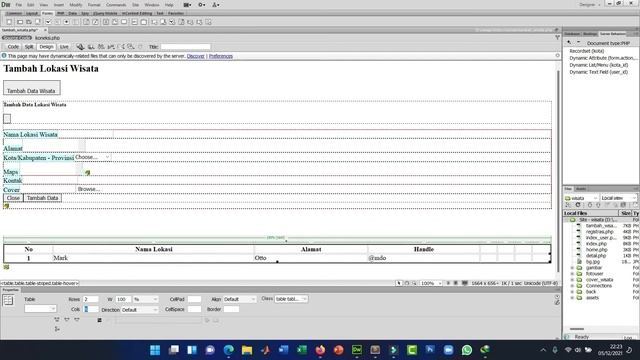Open the Extend Dreamweaver gear menu
The height and width of the screenshot is (360, 640).
click(x=202, y=5)
